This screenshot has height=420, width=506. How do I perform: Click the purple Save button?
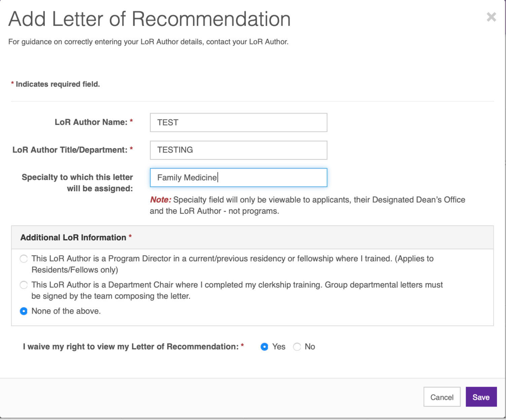pos(481,397)
